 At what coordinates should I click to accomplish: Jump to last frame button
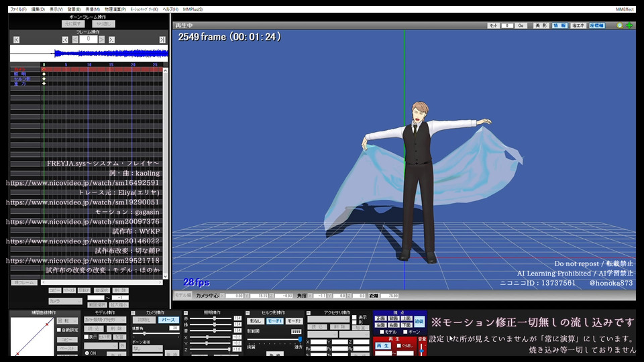click(x=162, y=40)
